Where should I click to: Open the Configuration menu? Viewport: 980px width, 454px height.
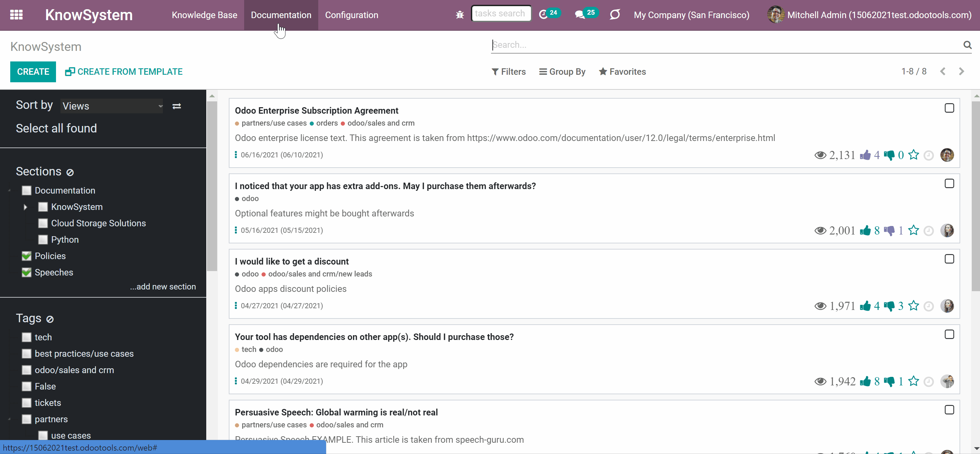pyautogui.click(x=351, y=15)
